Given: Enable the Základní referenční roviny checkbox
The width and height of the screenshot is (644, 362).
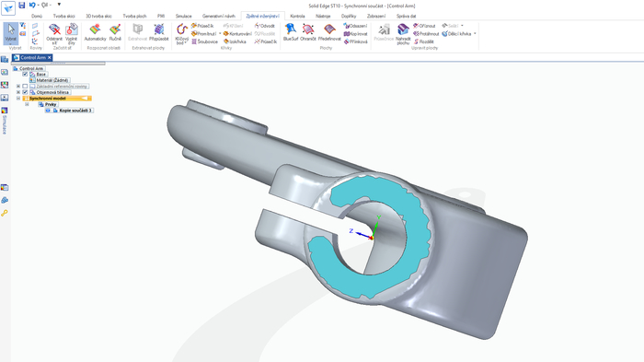Looking at the screenshot, I should point(25,87).
